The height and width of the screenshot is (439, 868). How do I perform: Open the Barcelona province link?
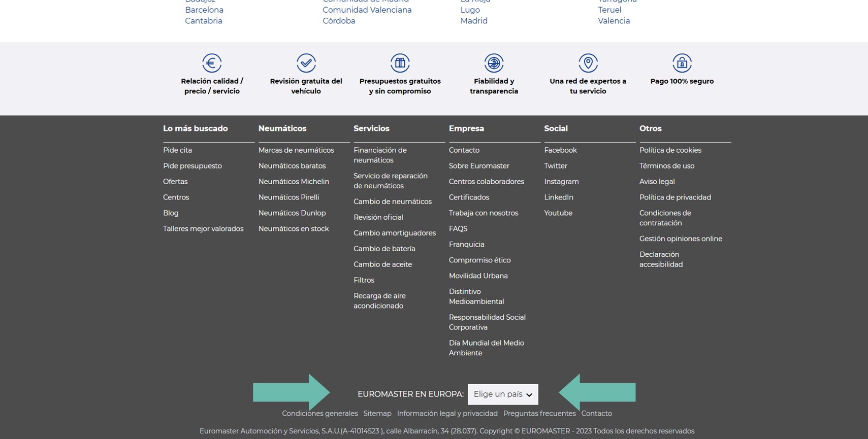pyautogui.click(x=204, y=10)
